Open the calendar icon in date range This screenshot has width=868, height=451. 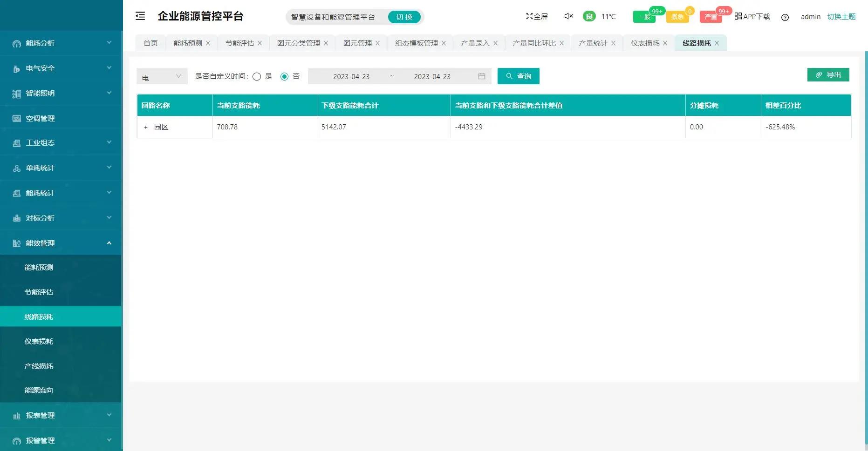[482, 76]
